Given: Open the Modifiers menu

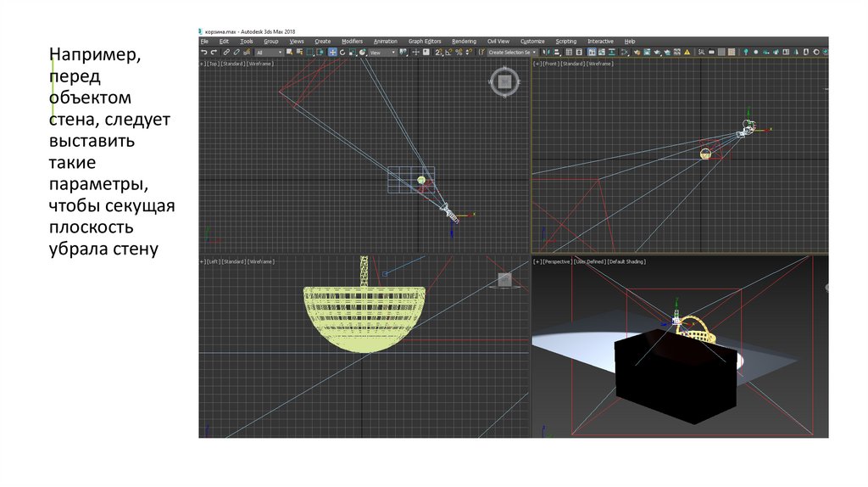Looking at the screenshot, I should click(352, 41).
